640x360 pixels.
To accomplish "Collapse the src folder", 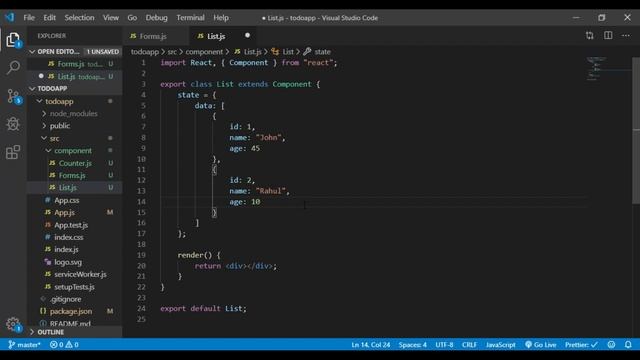I will [44, 138].
